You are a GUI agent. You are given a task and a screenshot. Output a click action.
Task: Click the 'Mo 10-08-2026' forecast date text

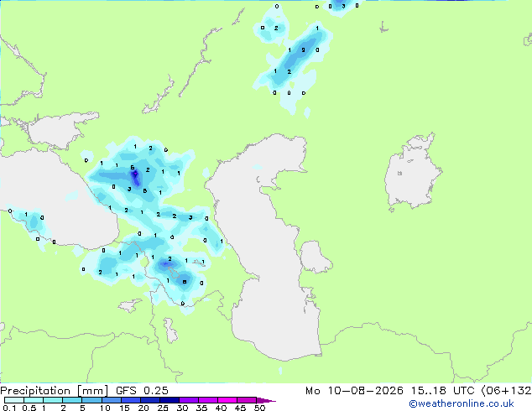click(x=354, y=391)
